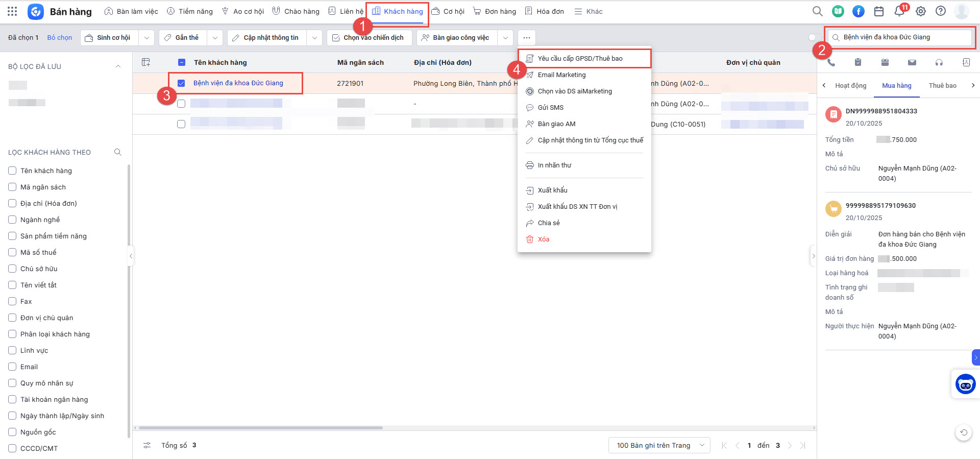Open the app launcher grid
This screenshot has width=980, height=459.
tap(12, 11)
